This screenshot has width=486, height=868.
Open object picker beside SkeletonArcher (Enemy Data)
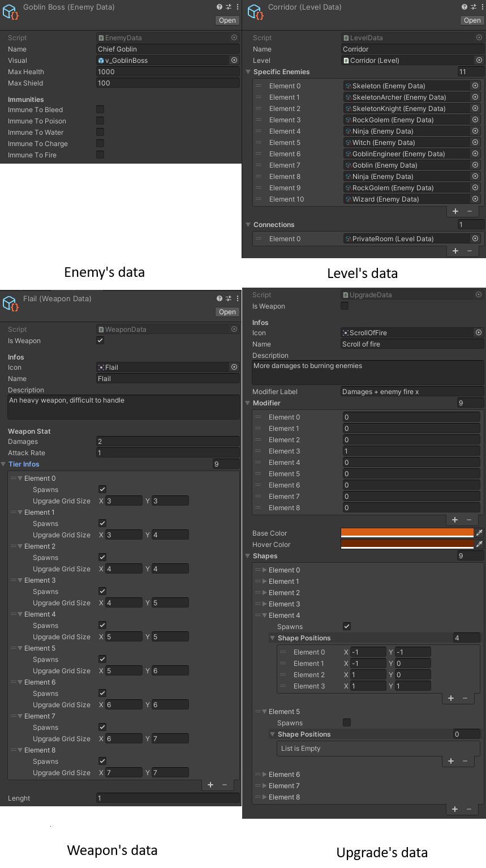[x=475, y=97]
